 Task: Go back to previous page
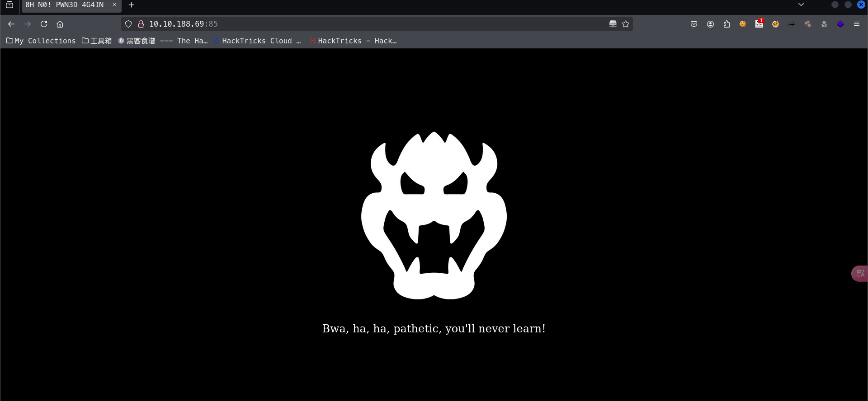pyautogui.click(x=11, y=24)
